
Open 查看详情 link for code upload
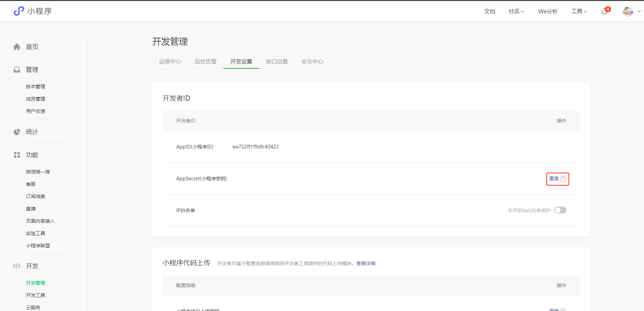366,263
